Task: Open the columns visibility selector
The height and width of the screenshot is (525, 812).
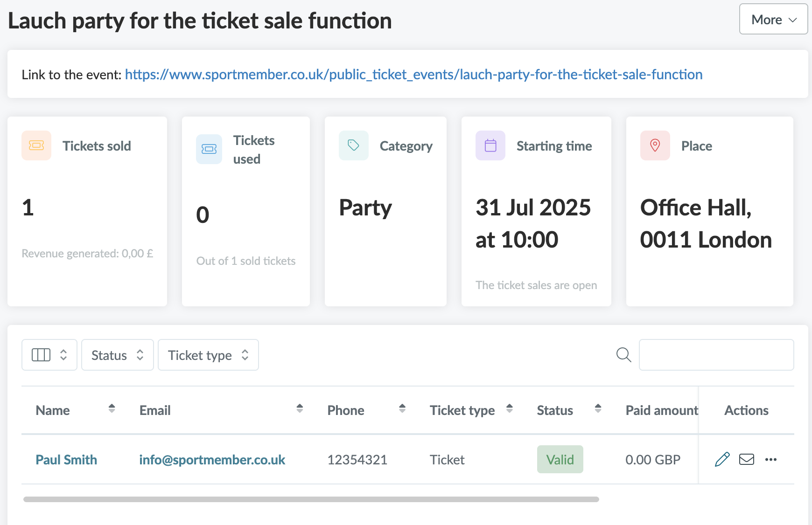Action: pyautogui.click(x=49, y=355)
